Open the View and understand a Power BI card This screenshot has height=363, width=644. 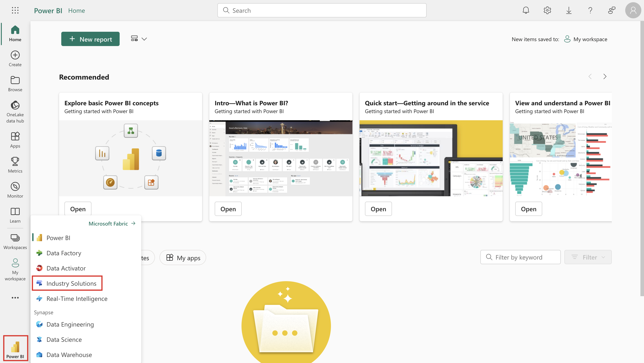coord(528,209)
